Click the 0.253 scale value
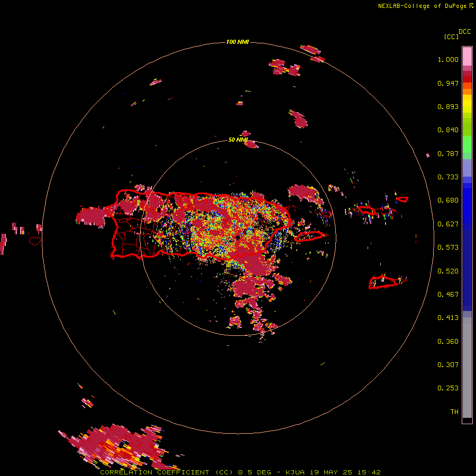The width and height of the screenshot is (476, 476). coord(448,388)
